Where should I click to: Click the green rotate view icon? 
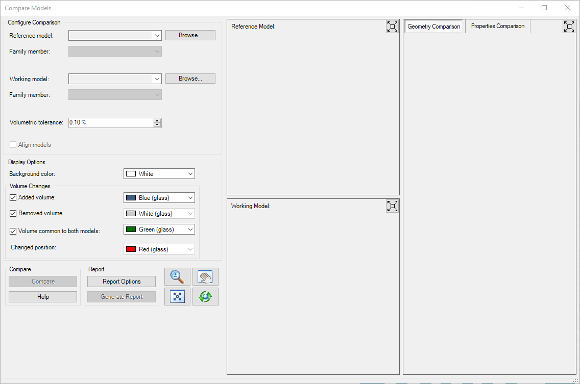(205, 297)
